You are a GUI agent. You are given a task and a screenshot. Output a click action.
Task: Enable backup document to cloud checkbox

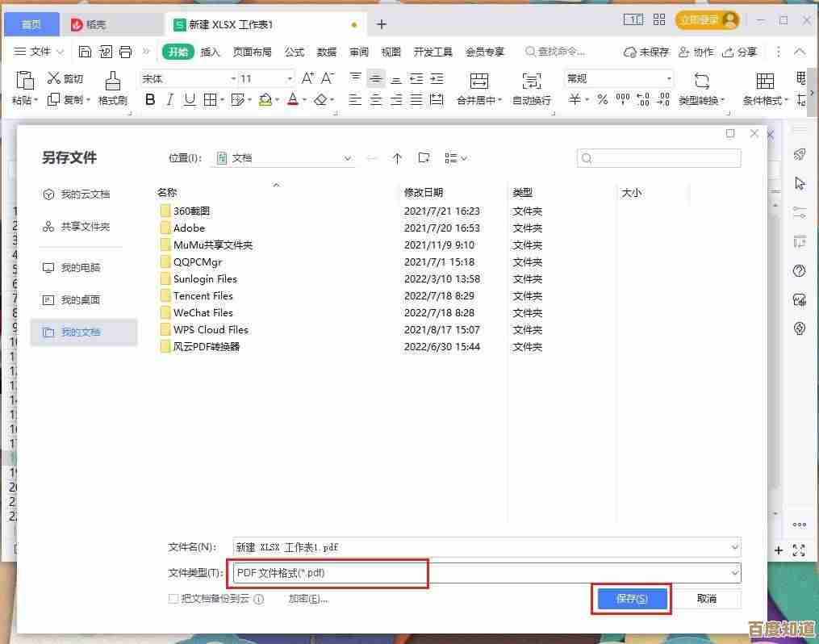coord(173,599)
